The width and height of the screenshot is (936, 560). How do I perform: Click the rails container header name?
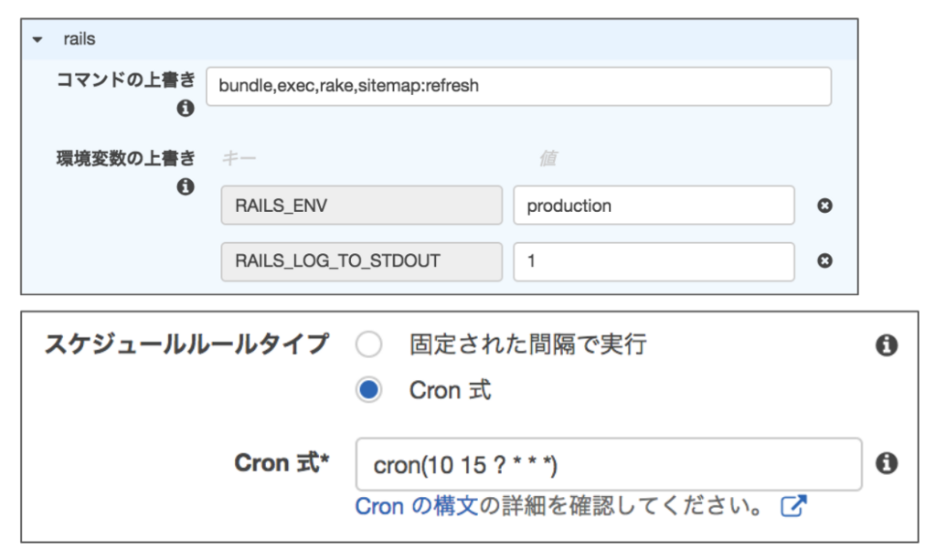coord(80,39)
